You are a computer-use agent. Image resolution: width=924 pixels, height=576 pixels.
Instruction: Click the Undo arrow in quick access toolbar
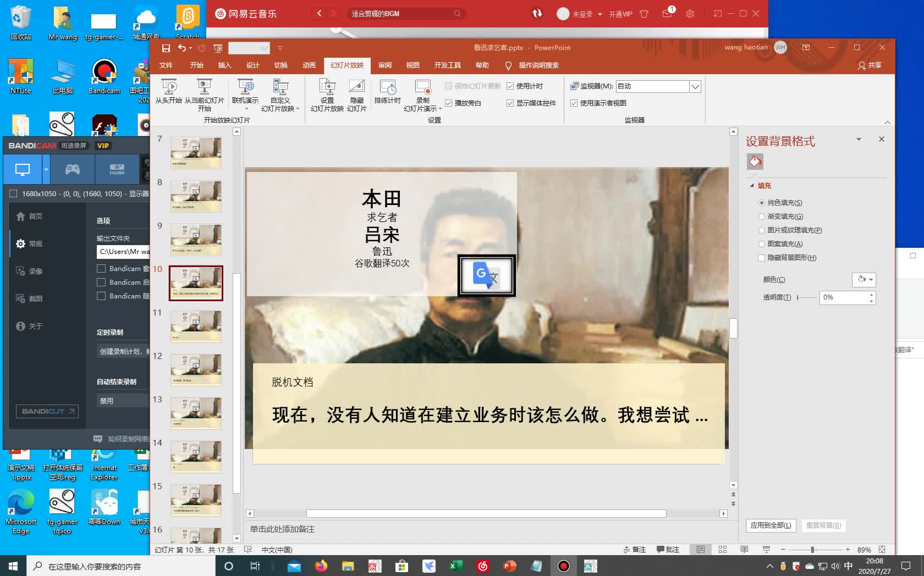(x=182, y=48)
